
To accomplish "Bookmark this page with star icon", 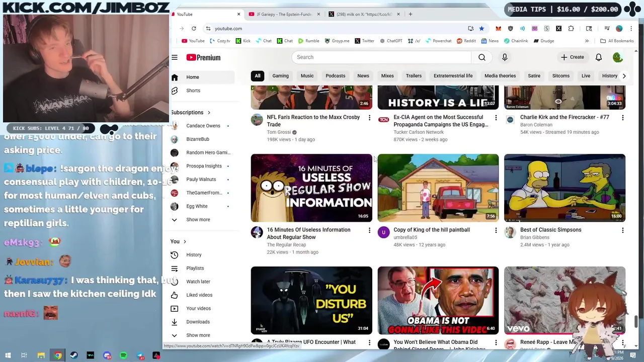I will tap(481, 29).
